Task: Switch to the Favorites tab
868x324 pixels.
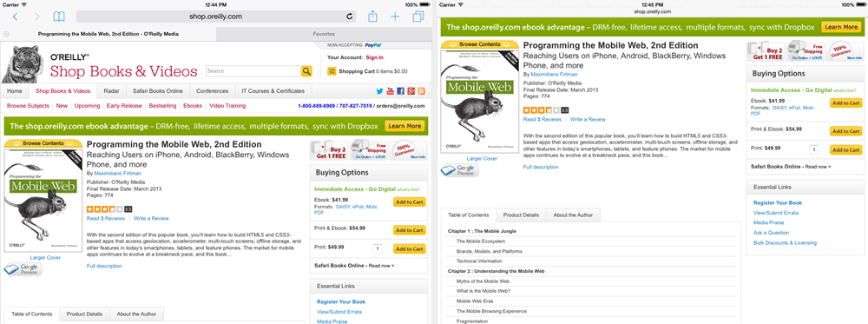Action: point(324,34)
